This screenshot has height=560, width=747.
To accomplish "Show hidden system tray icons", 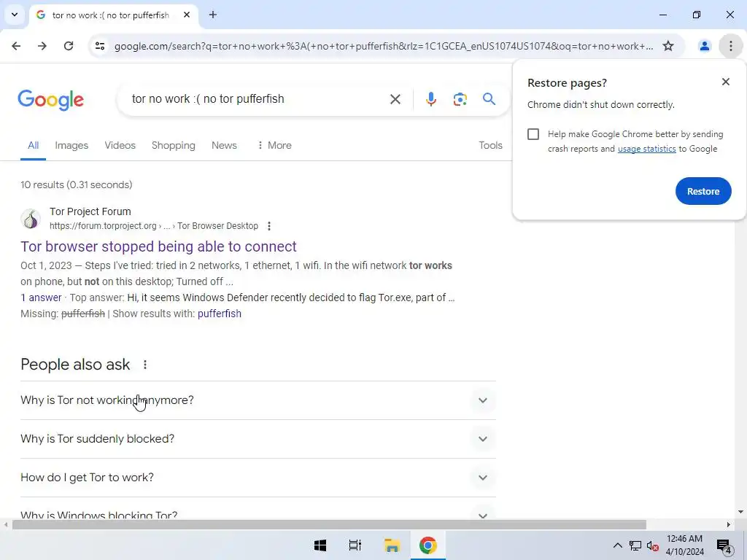I will click(x=617, y=545).
